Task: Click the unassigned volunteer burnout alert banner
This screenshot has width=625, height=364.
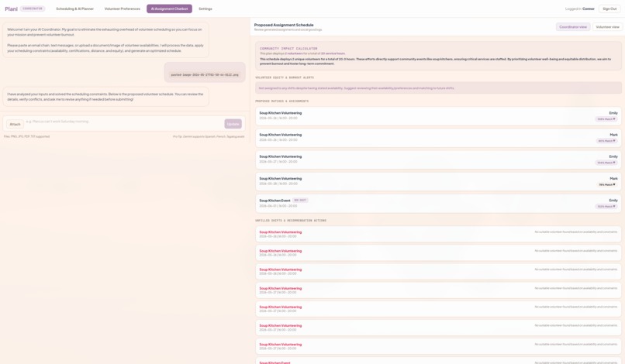Action: (x=438, y=88)
